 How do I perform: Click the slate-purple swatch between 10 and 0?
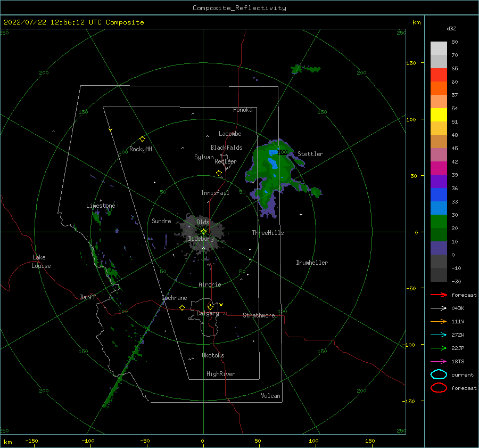click(439, 248)
